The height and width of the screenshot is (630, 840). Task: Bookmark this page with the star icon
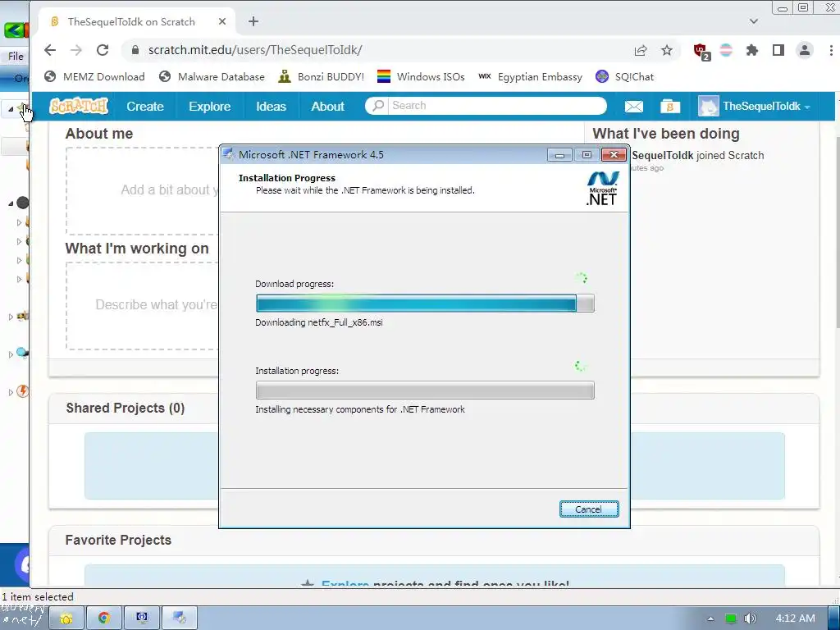click(x=666, y=50)
